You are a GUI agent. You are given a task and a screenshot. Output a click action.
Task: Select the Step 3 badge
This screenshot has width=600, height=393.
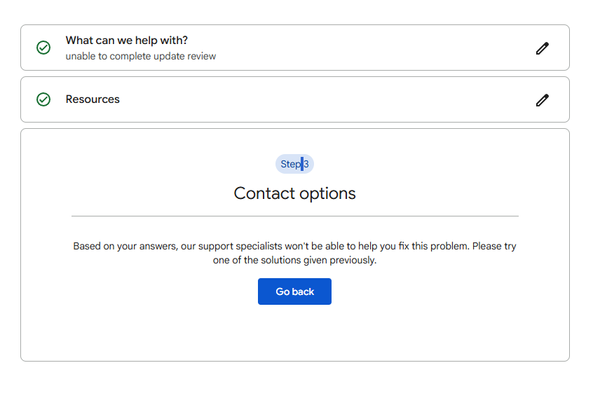[295, 164]
